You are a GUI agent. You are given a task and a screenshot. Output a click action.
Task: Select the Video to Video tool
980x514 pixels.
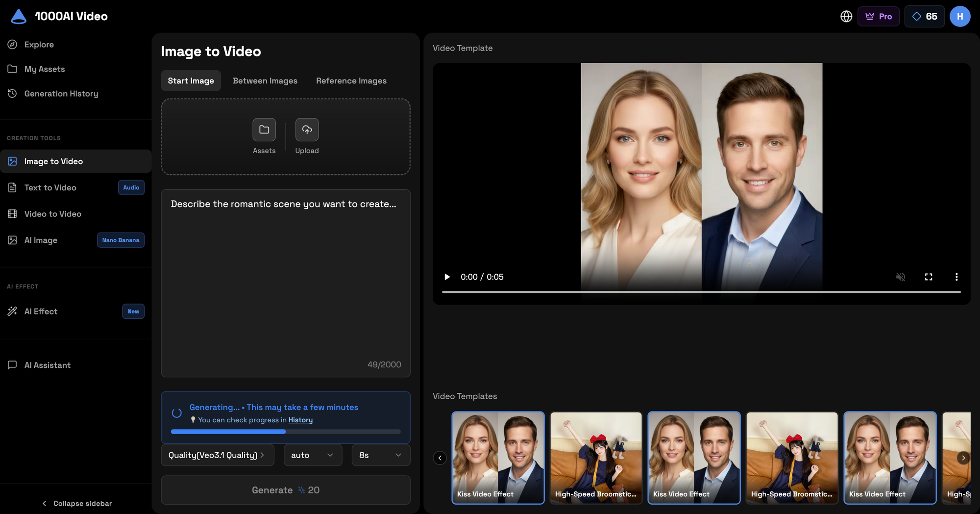tap(52, 214)
